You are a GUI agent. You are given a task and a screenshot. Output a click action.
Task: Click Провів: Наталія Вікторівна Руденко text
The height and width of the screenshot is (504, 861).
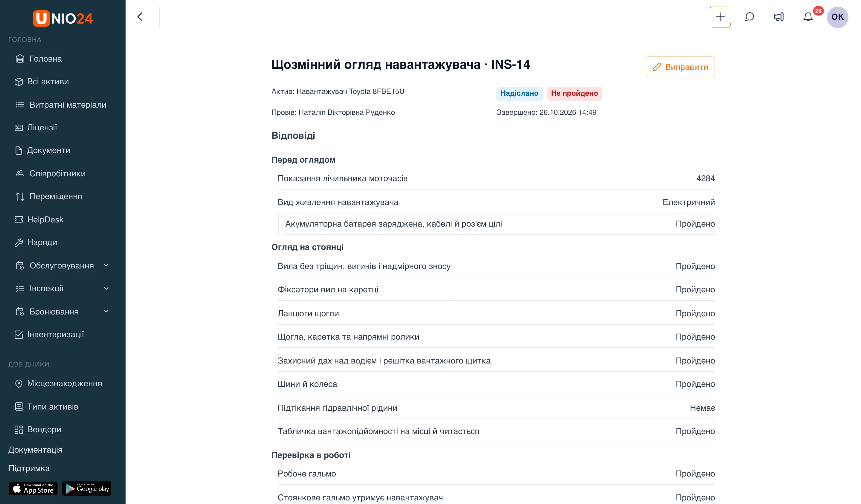click(333, 112)
